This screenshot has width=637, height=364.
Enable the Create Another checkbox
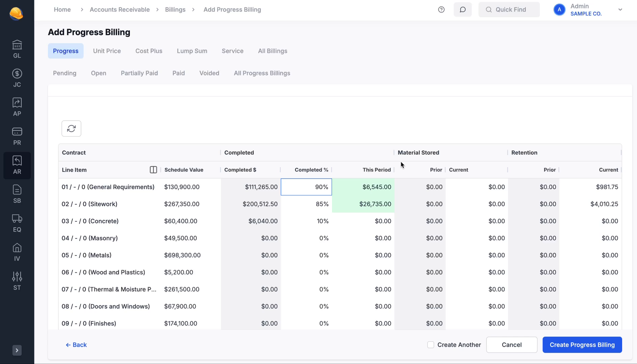coord(431,344)
